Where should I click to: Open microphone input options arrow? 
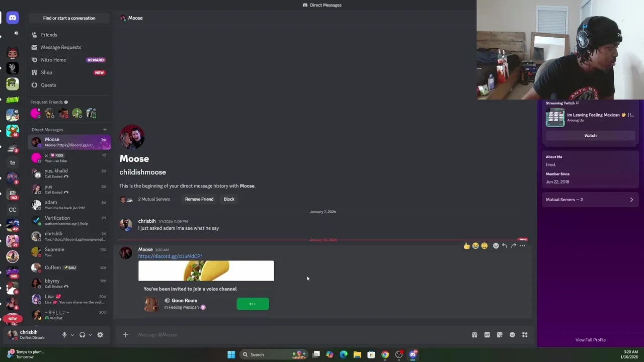click(72, 335)
